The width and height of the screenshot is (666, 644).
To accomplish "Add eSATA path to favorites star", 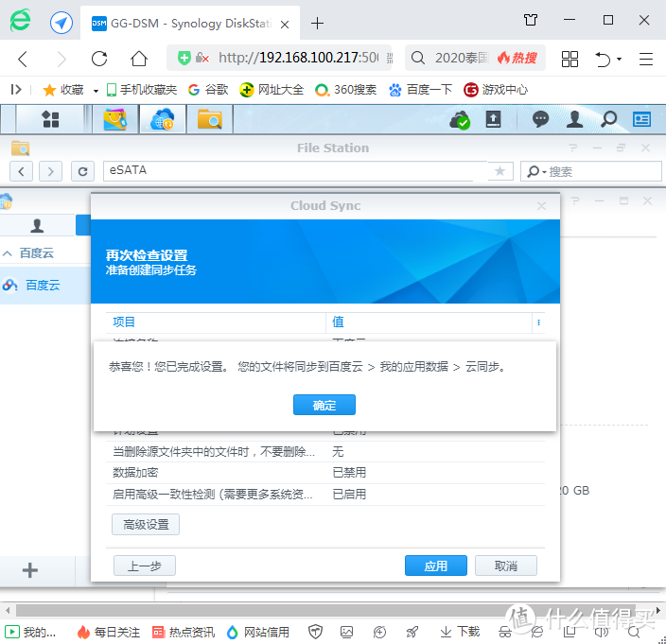I will pyautogui.click(x=500, y=171).
